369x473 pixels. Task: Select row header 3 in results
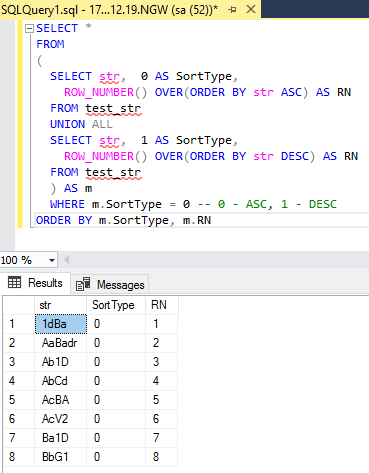[x=19, y=362]
